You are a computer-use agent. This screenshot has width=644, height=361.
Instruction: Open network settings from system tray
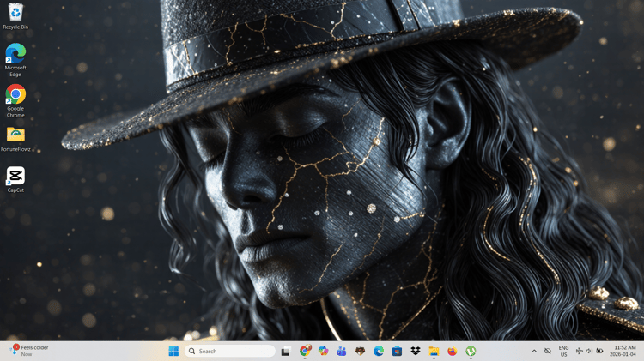pos(579,352)
